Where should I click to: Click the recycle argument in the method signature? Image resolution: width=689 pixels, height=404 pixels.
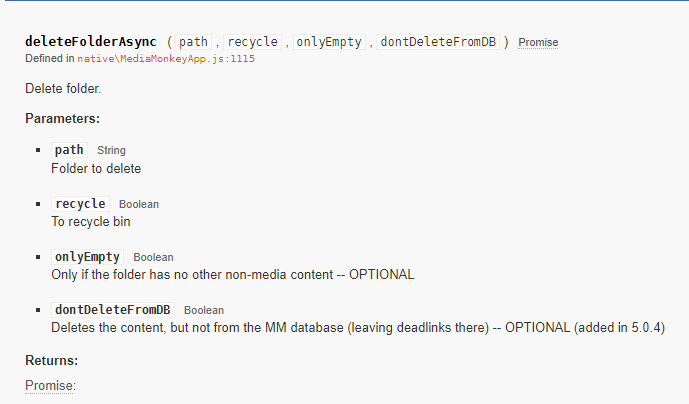point(252,42)
